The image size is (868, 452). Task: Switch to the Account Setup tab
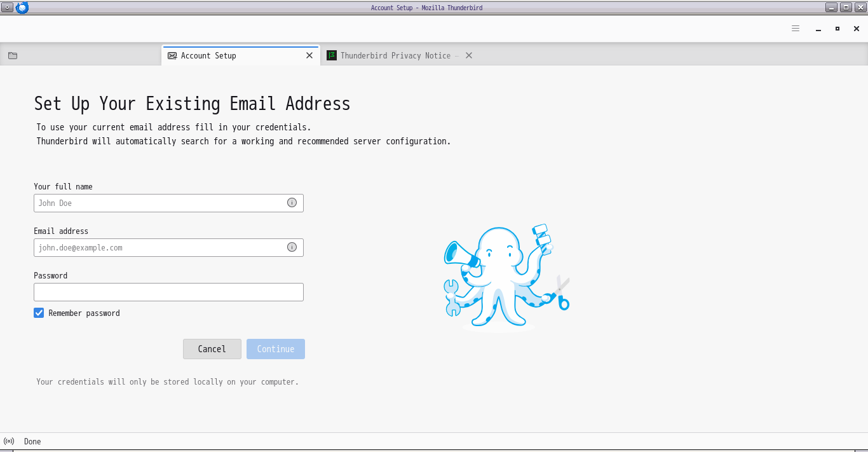coord(241,56)
